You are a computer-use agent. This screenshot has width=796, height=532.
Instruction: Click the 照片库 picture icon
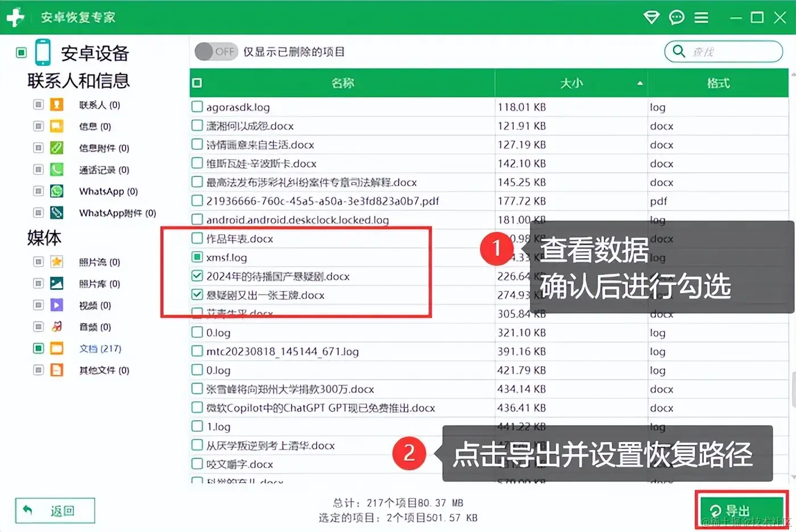click(x=57, y=283)
